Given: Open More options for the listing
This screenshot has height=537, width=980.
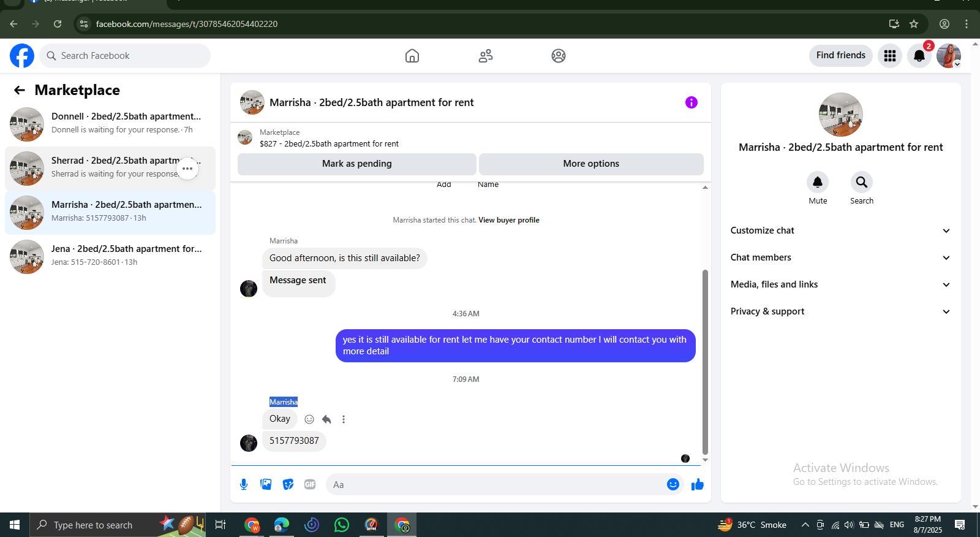Looking at the screenshot, I should coord(591,164).
